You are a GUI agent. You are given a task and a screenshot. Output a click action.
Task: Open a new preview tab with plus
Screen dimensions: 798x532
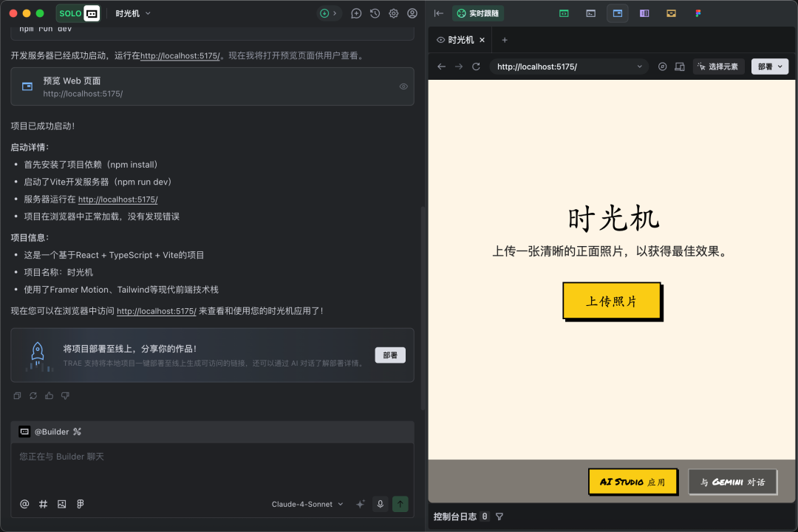pyautogui.click(x=505, y=40)
